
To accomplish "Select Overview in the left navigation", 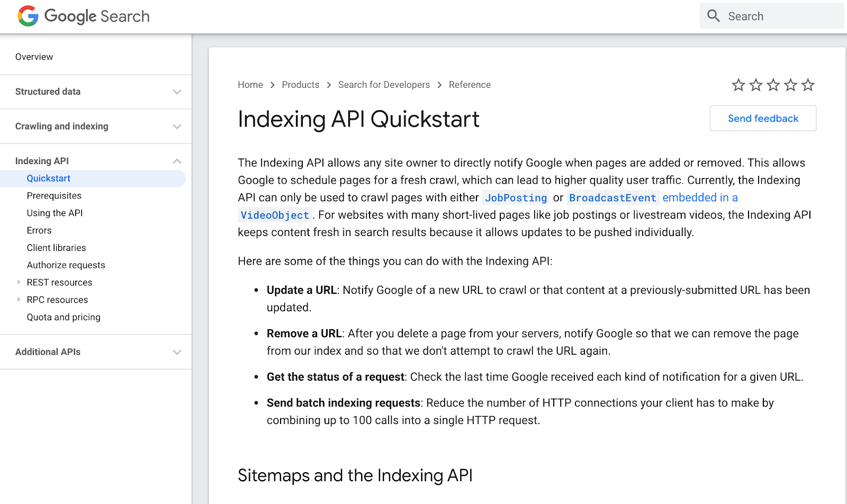I will point(34,57).
